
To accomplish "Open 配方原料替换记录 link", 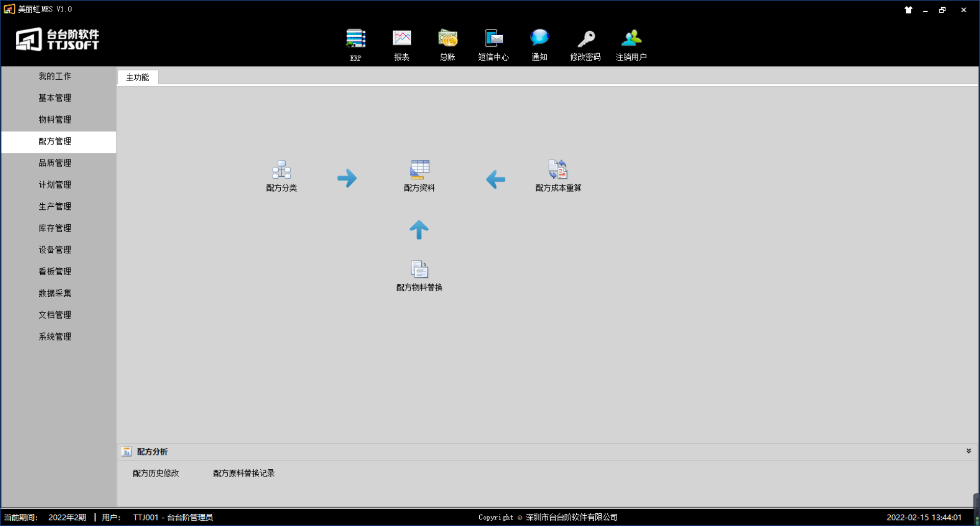I will tap(243, 473).
